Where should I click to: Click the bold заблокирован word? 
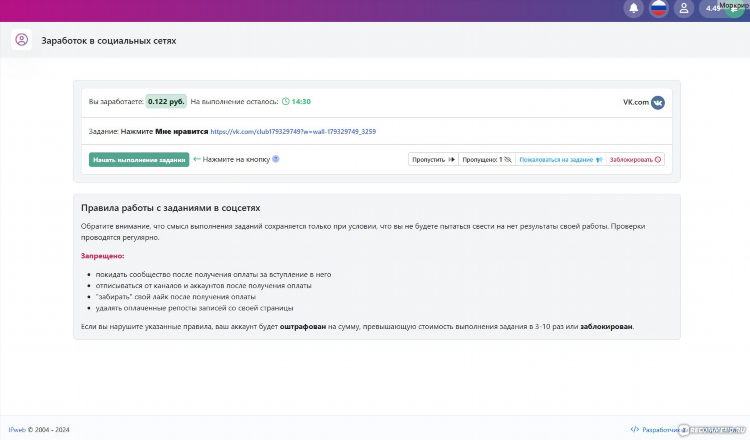click(607, 327)
